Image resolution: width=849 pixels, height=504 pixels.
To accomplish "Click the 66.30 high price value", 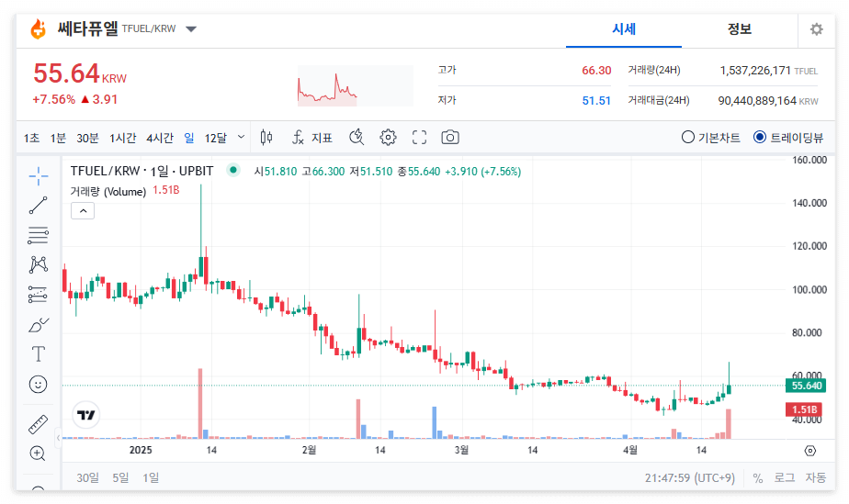I will pyautogui.click(x=596, y=71).
